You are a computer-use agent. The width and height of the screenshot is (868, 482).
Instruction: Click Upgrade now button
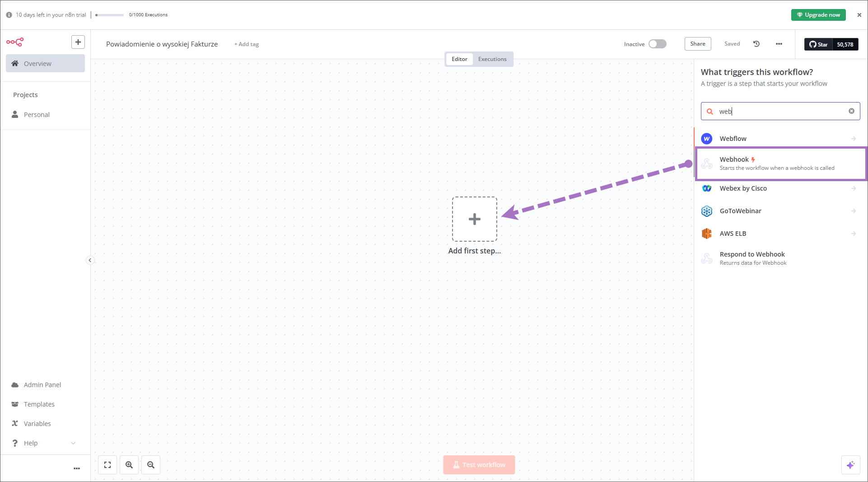click(x=818, y=15)
